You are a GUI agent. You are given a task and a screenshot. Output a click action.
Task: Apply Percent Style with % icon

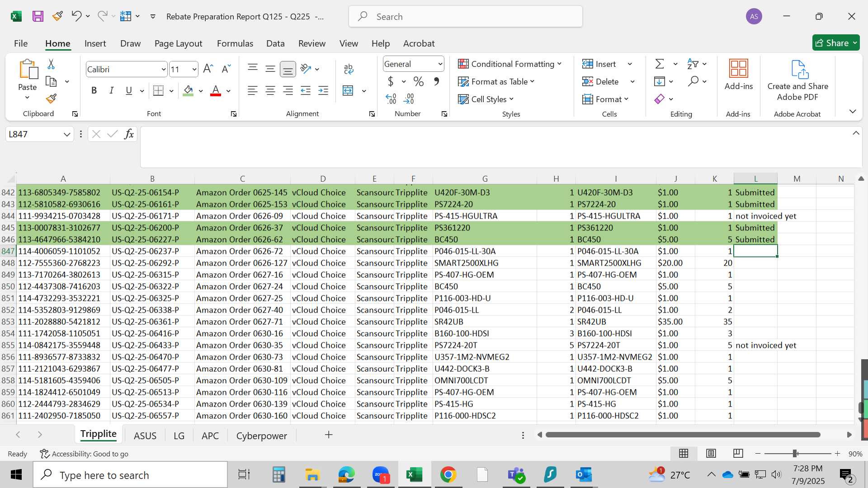coord(419,81)
